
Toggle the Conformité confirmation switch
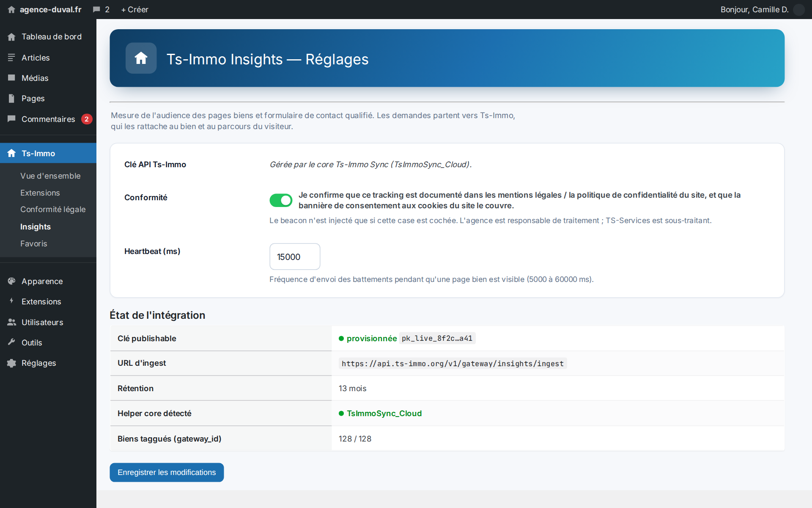[281, 200]
